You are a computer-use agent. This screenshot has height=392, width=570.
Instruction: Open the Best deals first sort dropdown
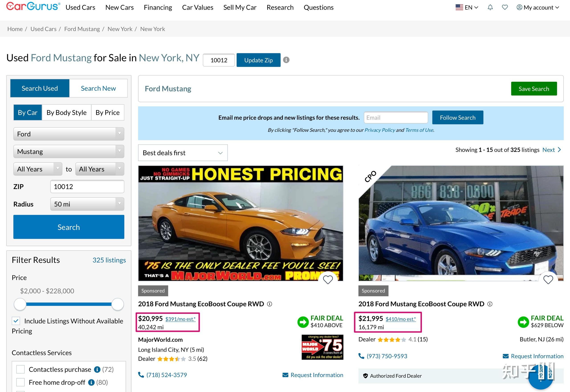(183, 153)
